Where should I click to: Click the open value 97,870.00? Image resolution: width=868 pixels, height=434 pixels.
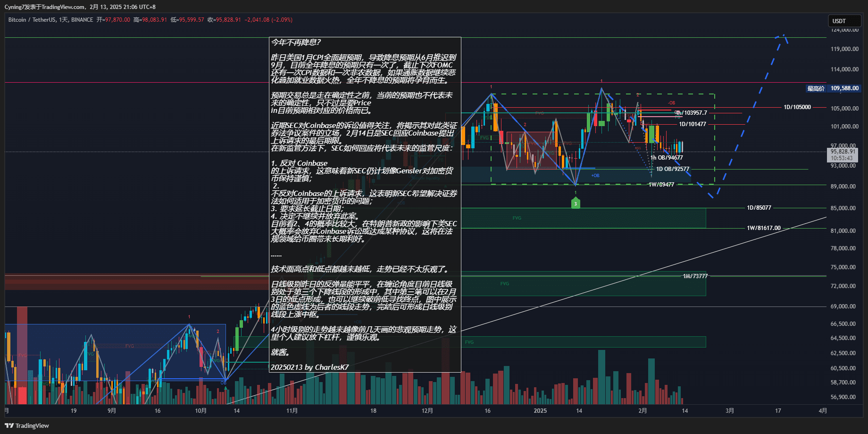tap(117, 20)
